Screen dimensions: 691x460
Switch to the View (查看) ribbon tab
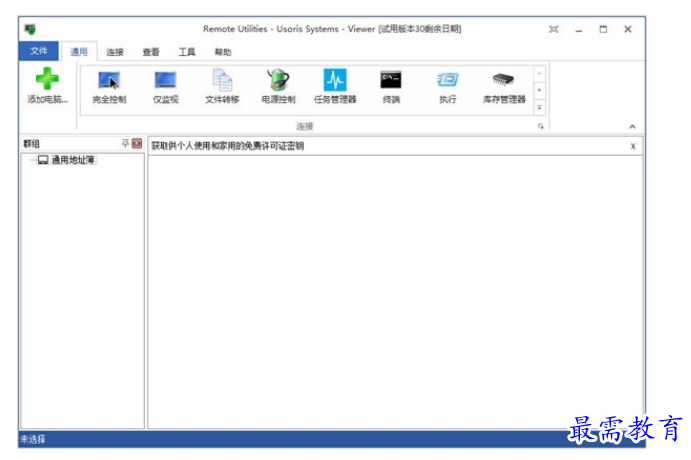[151, 52]
